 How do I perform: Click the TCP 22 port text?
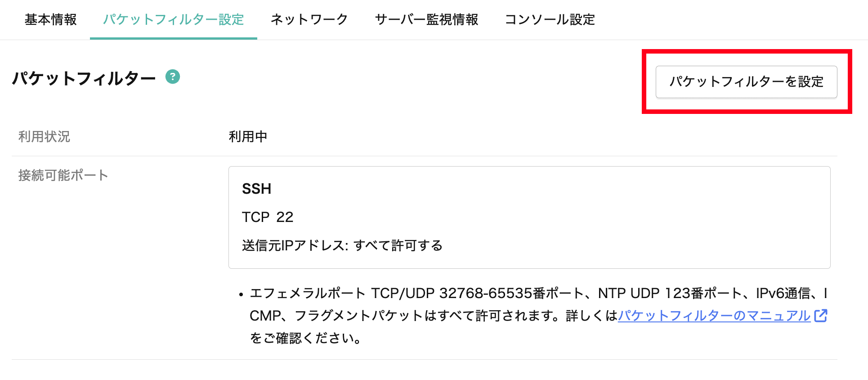click(268, 217)
